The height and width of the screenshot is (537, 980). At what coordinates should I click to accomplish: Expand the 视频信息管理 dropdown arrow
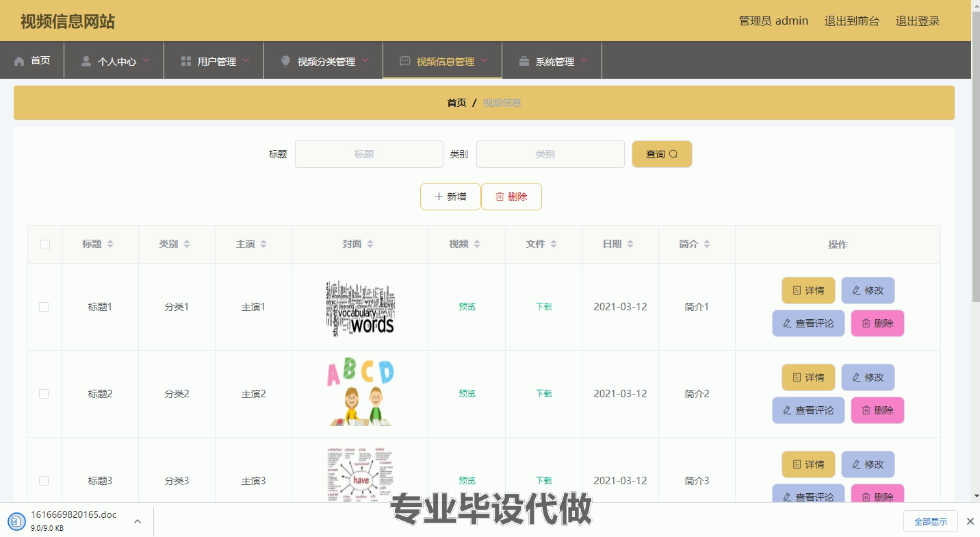point(485,60)
